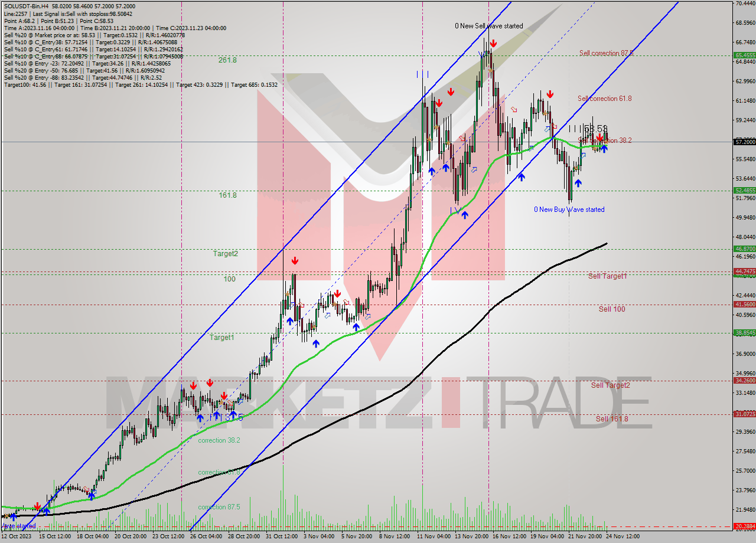
Task: Click the red price tag 41.5600
Action: tap(744, 304)
